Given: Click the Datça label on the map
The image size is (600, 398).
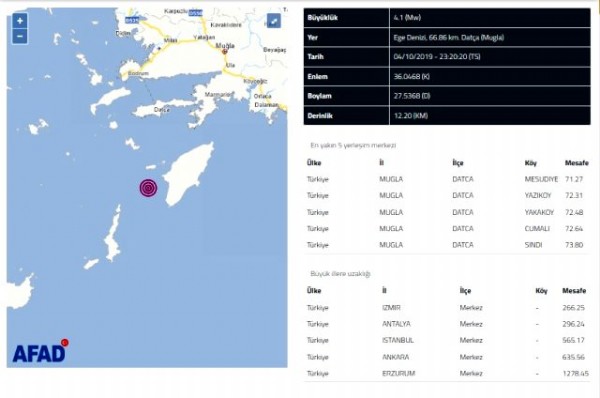Looking at the screenshot, I should tap(162, 109).
